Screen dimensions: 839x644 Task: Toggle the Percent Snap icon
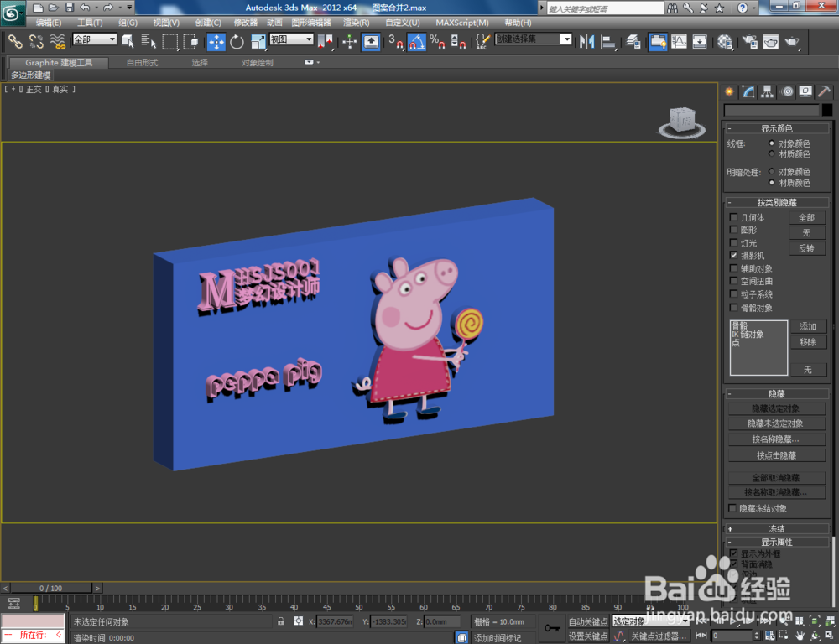click(437, 41)
